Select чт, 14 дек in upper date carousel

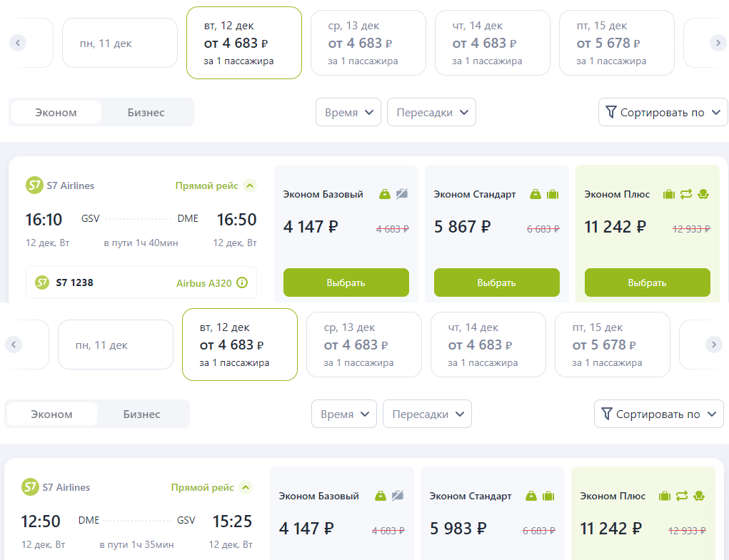tap(493, 43)
